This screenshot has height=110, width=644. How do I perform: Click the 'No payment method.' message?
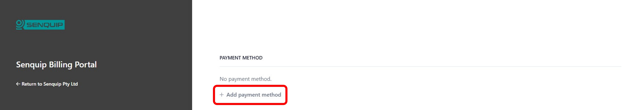(x=245, y=79)
